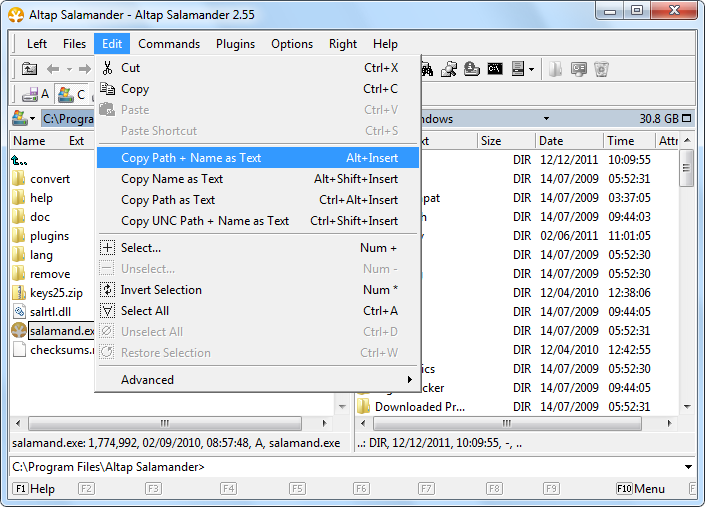Open right panel path history dropdown
This screenshot has height=507, width=705.
point(546,119)
